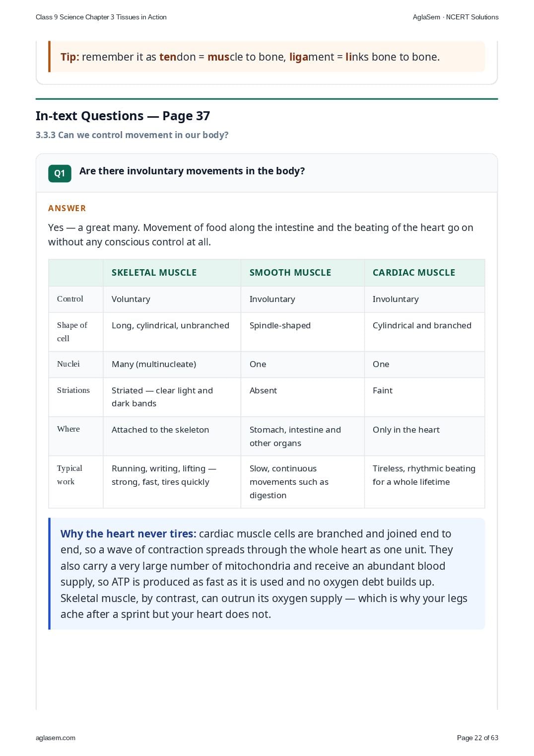Click the 'Typical work' row label
The width and height of the screenshot is (534, 756).
69,475
